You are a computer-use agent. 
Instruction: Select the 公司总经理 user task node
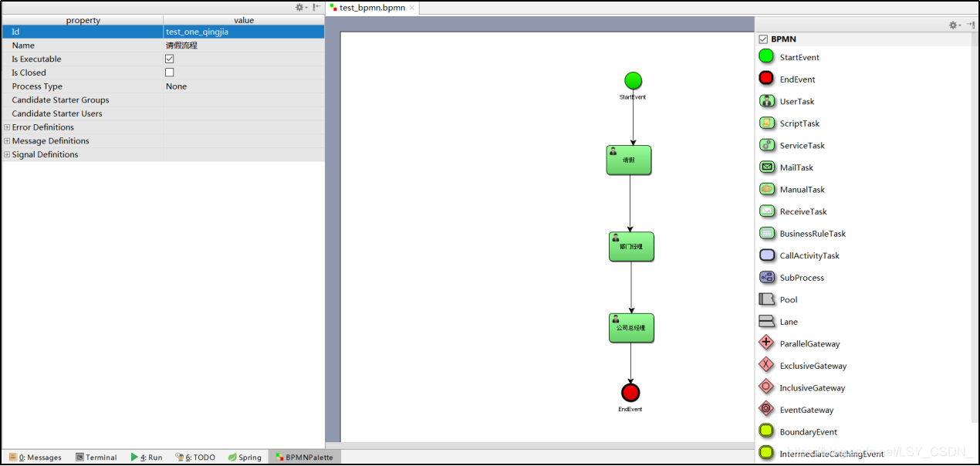631,328
